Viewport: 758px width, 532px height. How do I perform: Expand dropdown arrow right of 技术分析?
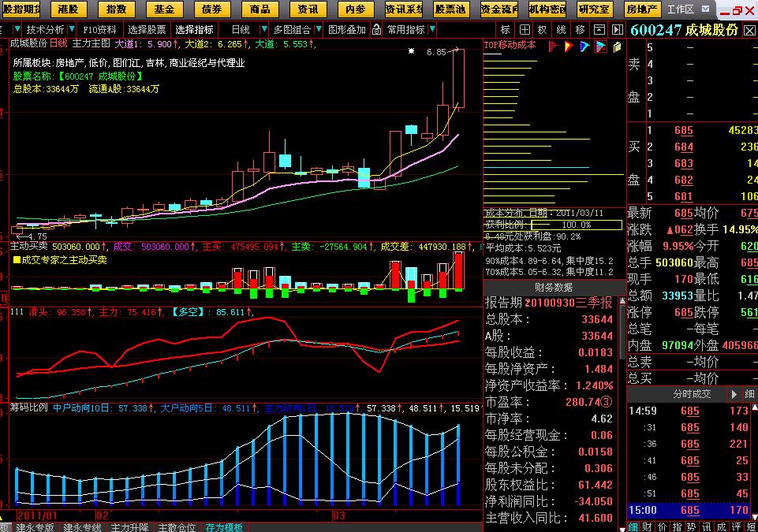click(x=72, y=30)
